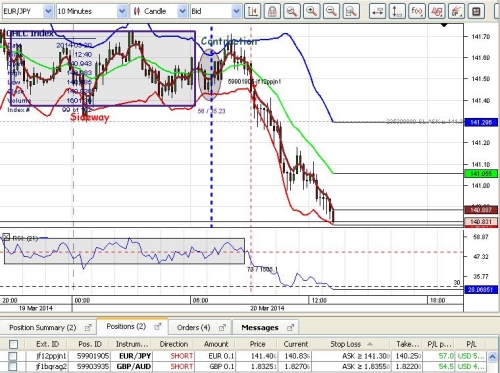The width and height of the screenshot is (500, 373).
Task: Tick the checkbox for the GBP/AUD position
Action: 13,367
